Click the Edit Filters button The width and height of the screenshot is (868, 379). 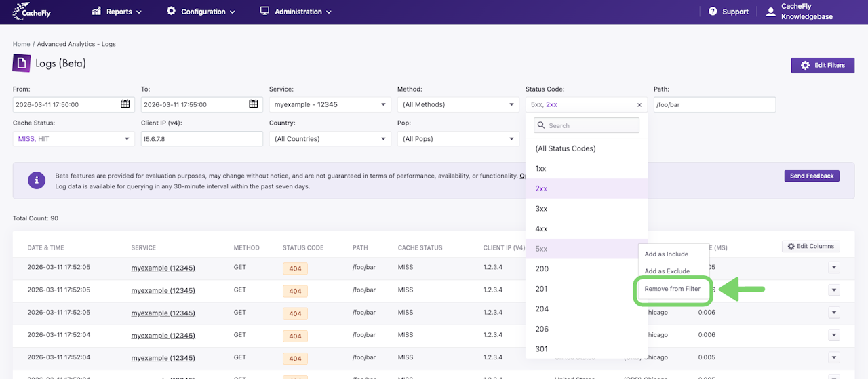coord(822,65)
